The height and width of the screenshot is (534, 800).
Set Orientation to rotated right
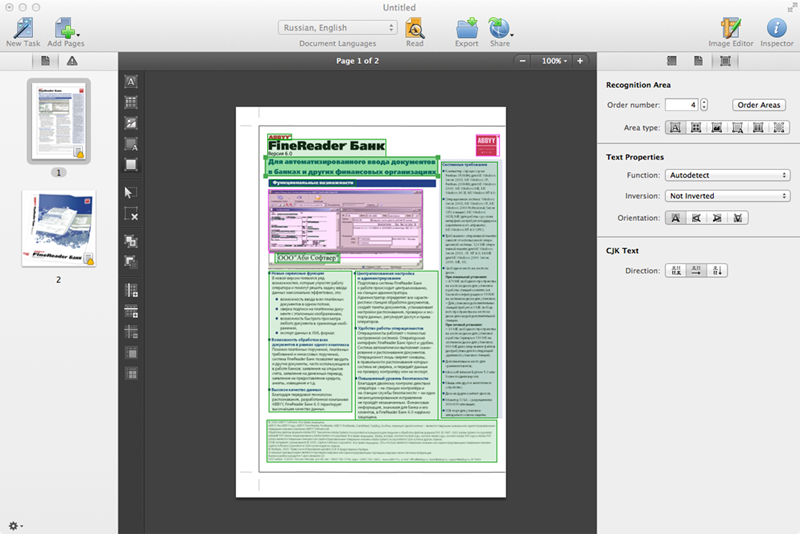pos(717,218)
